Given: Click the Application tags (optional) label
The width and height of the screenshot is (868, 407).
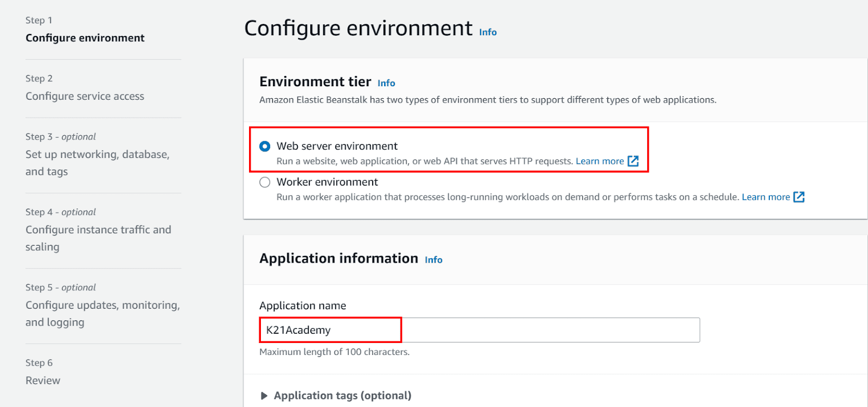Looking at the screenshot, I should pyautogui.click(x=342, y=396).
